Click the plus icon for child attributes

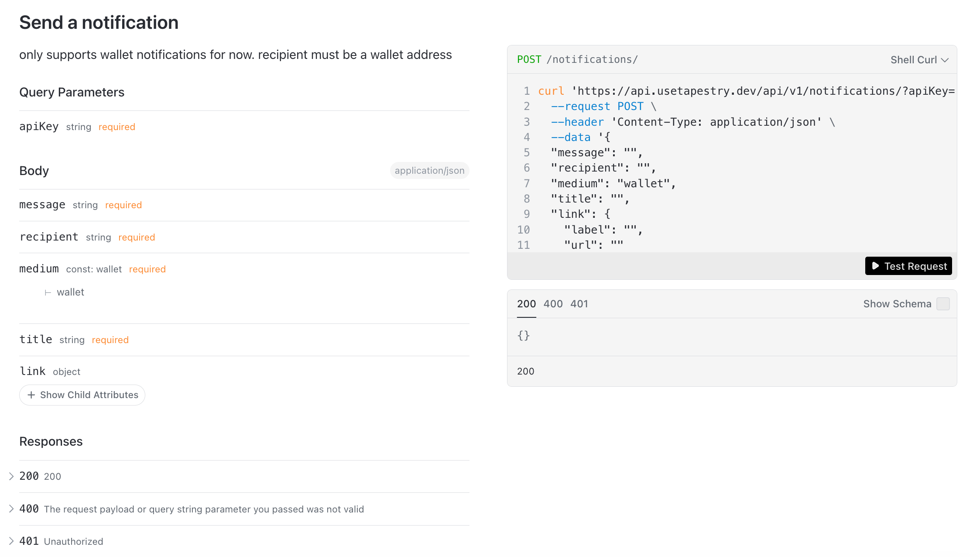(31, 395)
